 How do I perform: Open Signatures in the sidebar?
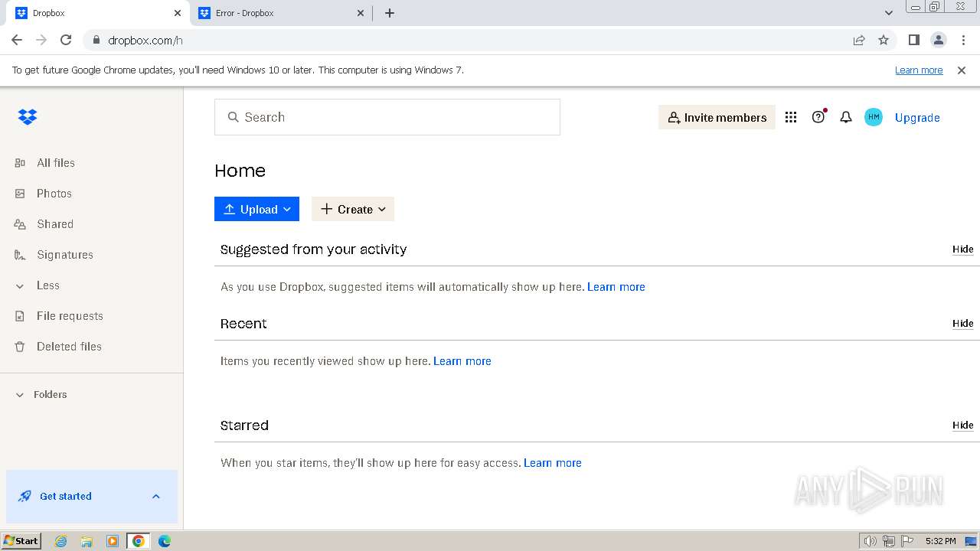point(65,255)
